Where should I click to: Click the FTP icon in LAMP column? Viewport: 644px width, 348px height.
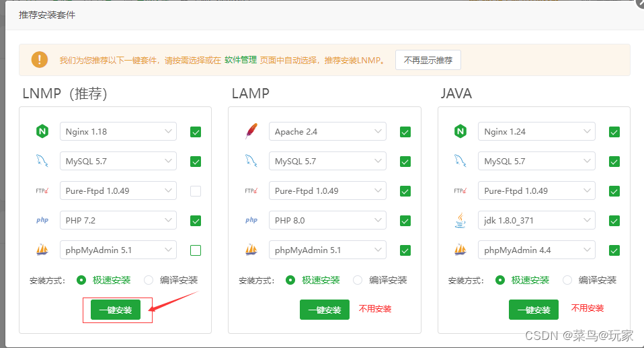pyautogui.click(x=251, y=191)
